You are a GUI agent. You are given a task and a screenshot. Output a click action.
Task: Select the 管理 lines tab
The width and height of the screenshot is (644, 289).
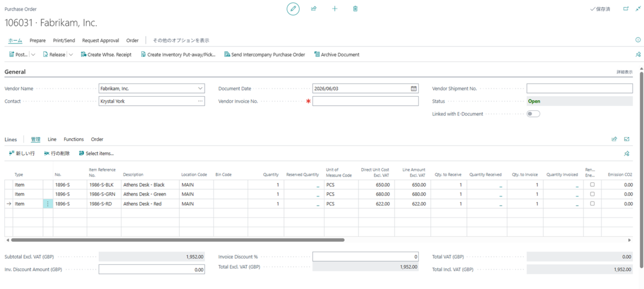tap(35, 139)
